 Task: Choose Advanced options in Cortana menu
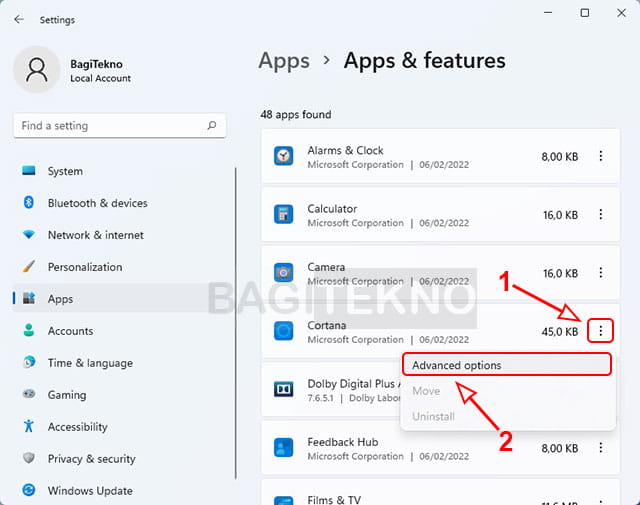point(507,365)
